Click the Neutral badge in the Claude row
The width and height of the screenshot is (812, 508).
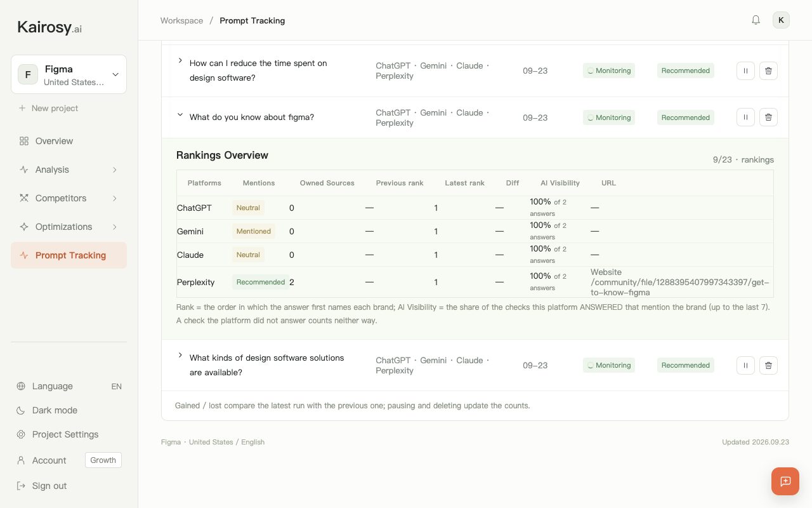pyautogui.click(x=248, y=255)
